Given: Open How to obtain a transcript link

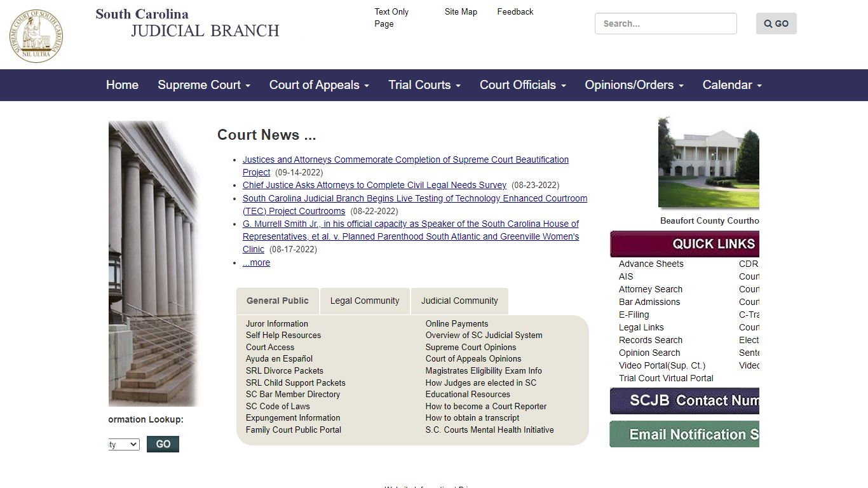Looking at the screenshot, I should pos(472,418).
